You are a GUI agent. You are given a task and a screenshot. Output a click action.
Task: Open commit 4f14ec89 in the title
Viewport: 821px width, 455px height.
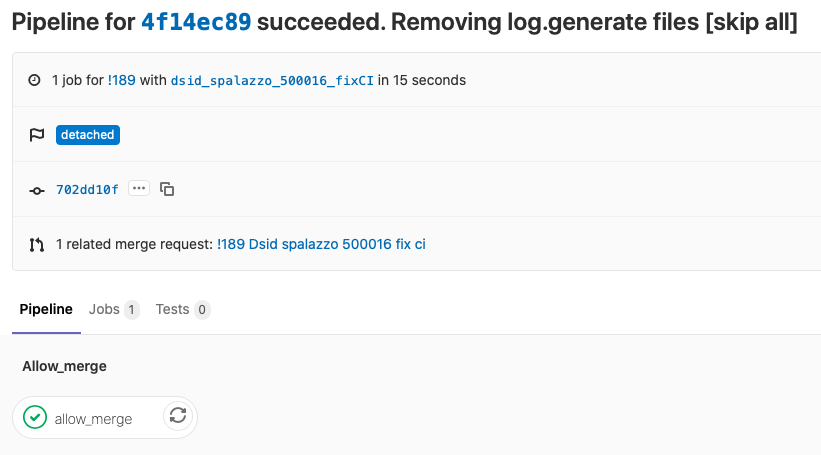coord(196,22)
